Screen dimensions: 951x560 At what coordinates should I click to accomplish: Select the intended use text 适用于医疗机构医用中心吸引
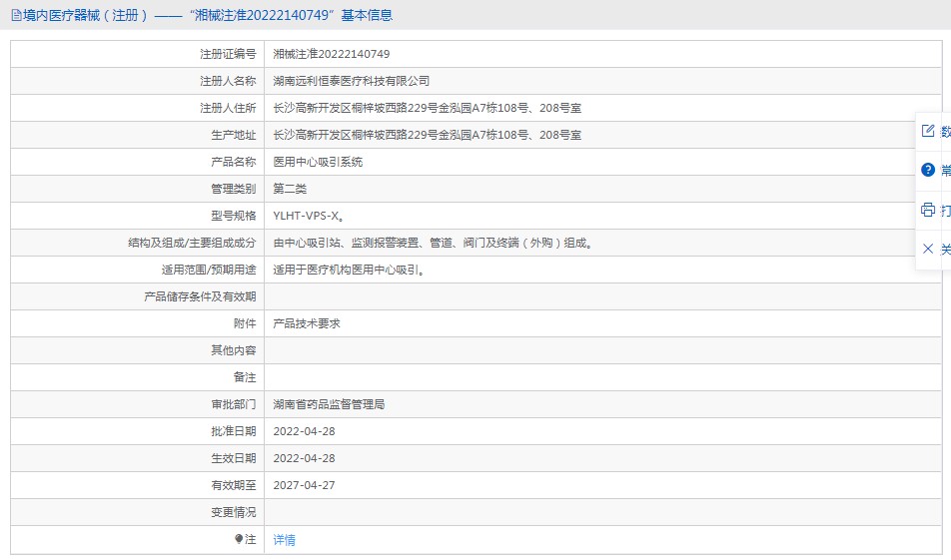pos(349,270)
